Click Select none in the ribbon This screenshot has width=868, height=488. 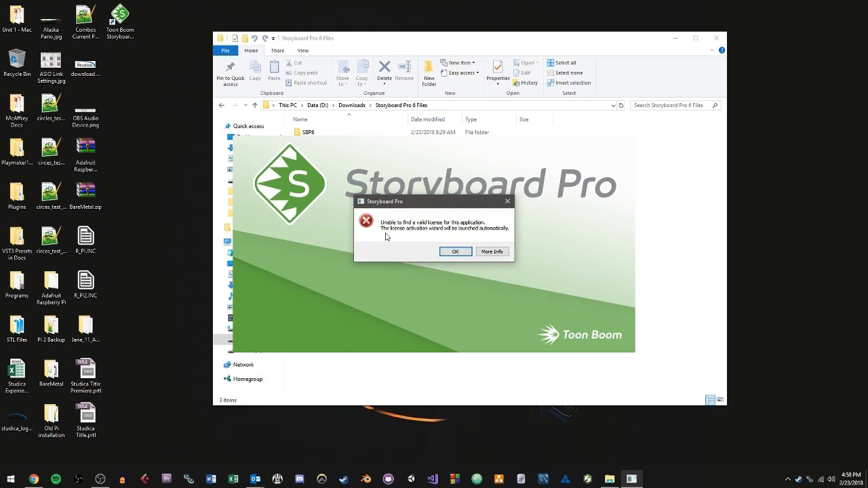coord(565,73)
